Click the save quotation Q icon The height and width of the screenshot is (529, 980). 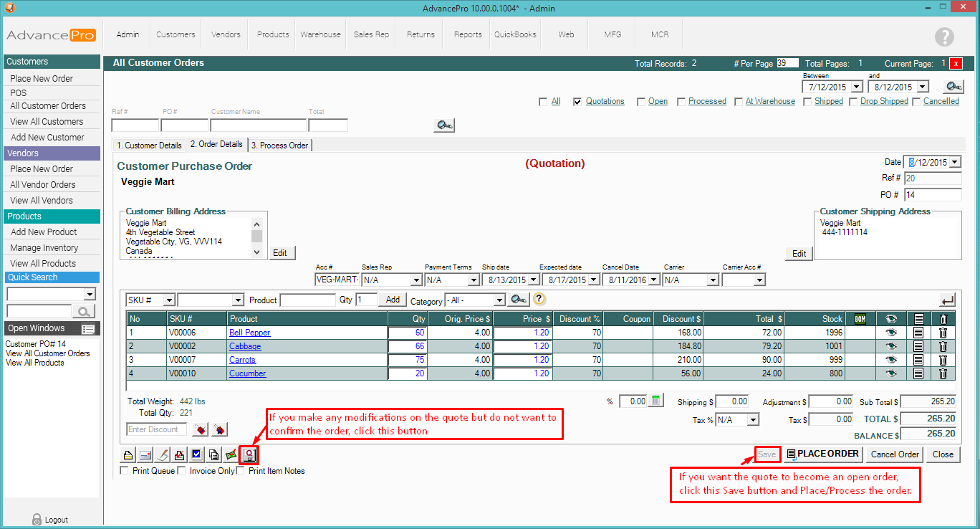coord(249,454)
